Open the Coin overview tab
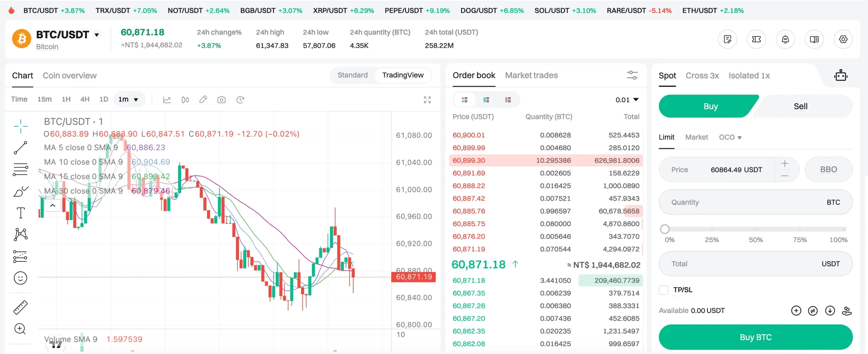Screen dimensions: 868x354 point(70,76)
